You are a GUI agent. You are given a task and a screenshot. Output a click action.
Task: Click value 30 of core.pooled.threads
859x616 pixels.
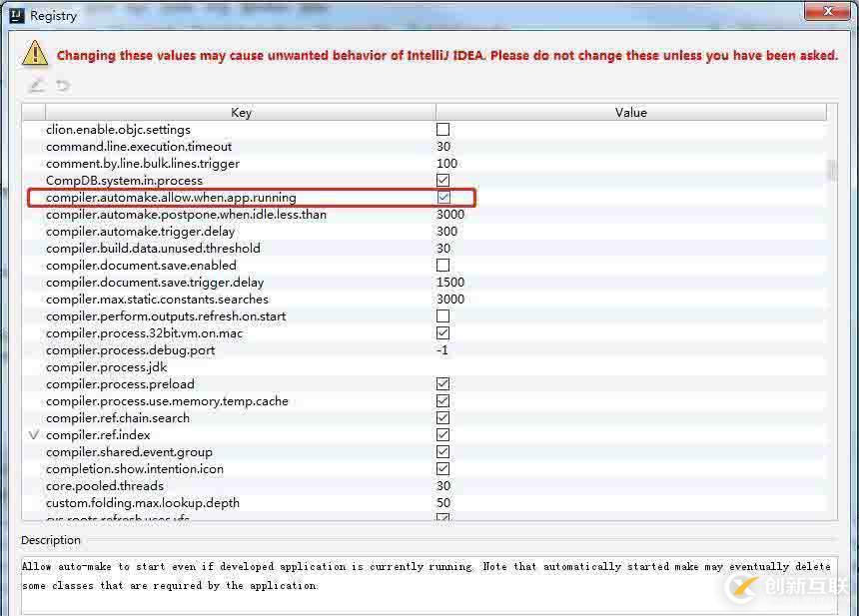pos(443,485)
